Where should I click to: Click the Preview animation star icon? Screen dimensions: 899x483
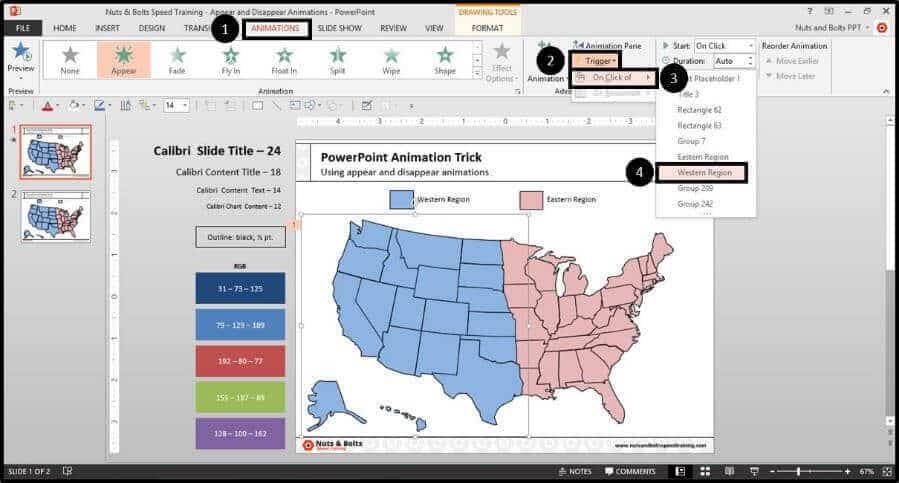coord(21,52)
